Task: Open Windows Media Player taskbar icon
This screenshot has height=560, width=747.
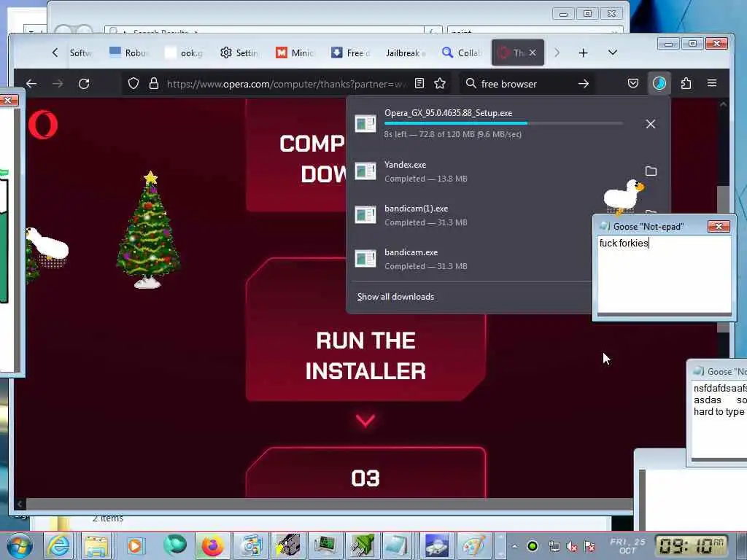Action: click(135, 545)
